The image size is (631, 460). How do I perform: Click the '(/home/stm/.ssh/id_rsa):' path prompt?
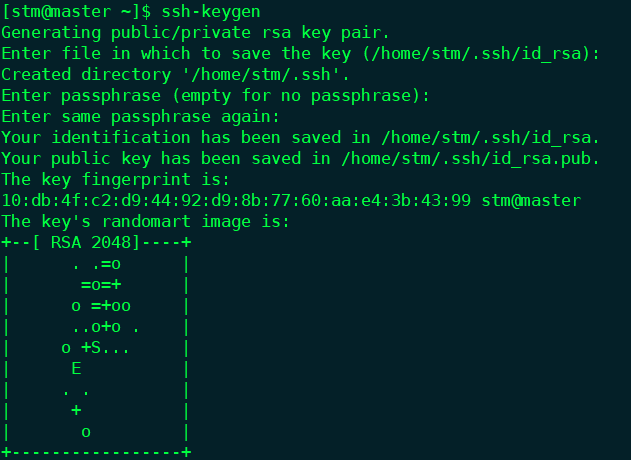click(x=481, y=54)
